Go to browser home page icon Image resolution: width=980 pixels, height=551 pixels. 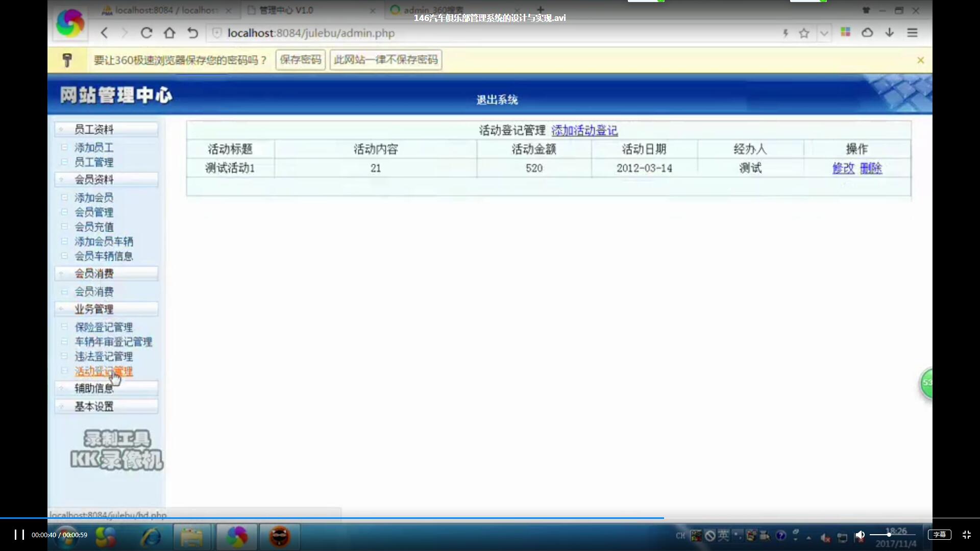[x=169, y=33]
